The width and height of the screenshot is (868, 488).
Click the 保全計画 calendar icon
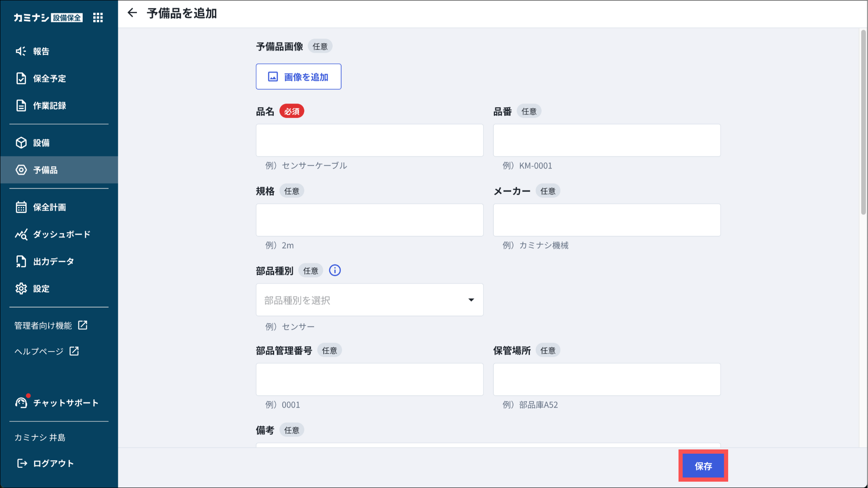click(x=21, y=207)
